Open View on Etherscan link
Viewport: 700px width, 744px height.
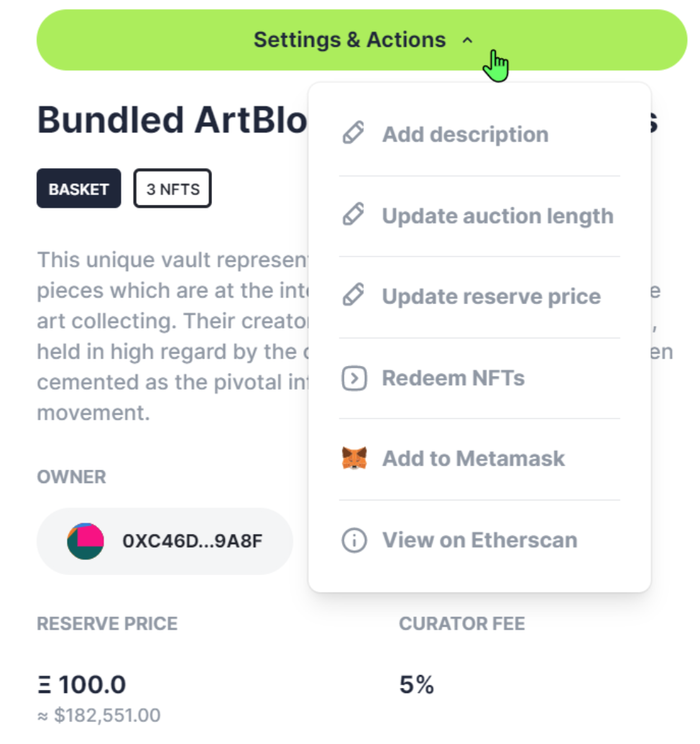(479, 541)
